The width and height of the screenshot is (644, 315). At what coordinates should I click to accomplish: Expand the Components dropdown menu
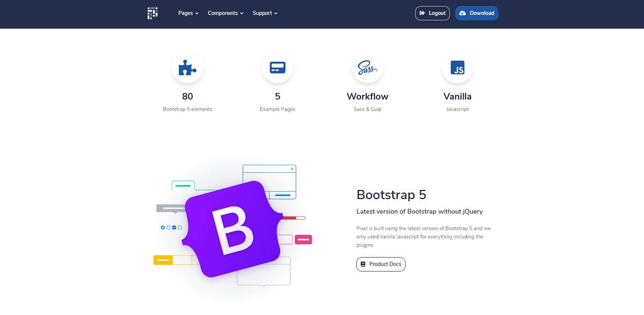click(x=225, y=13)
